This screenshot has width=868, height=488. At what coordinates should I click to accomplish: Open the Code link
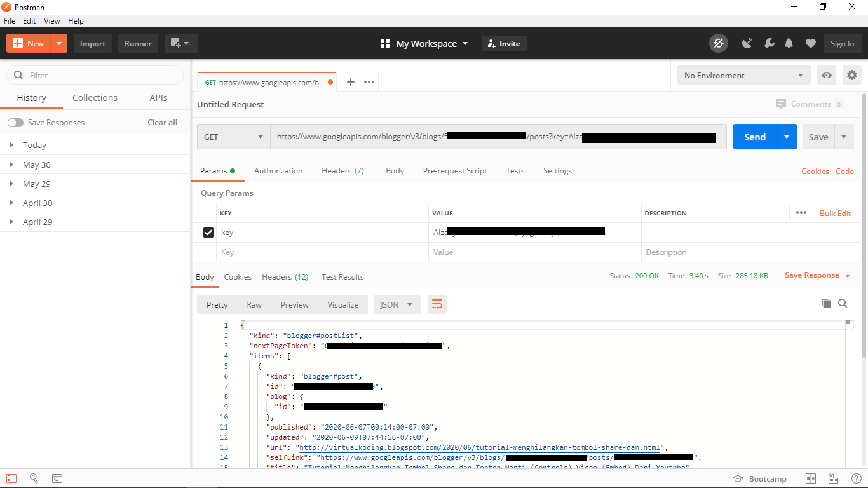click(844, 171)
